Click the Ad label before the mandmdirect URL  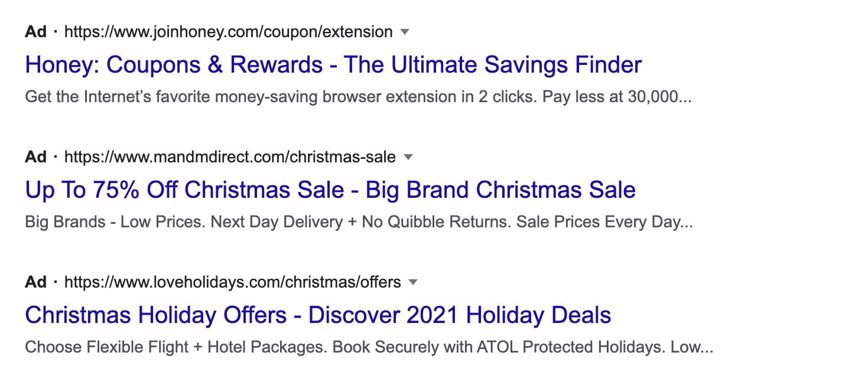click(x=35, y=157)
